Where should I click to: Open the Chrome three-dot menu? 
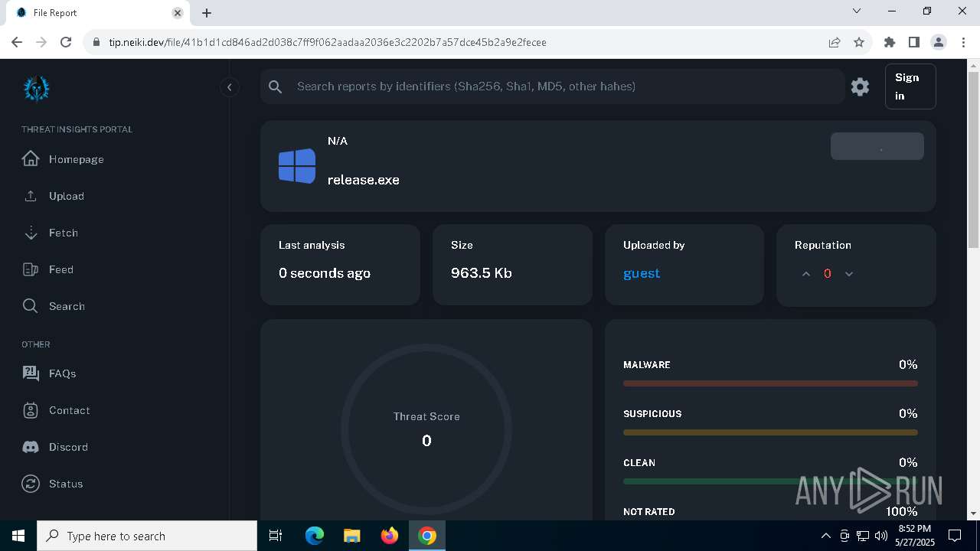point(963,42)
